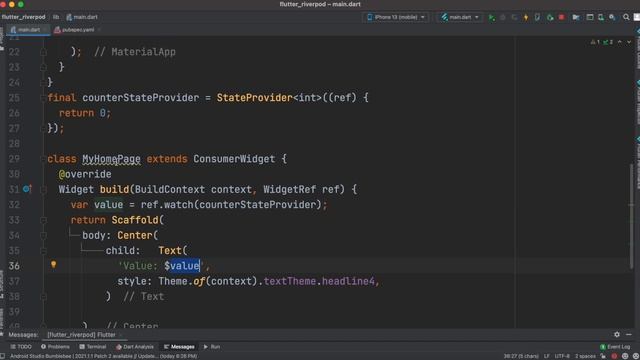Open the Run tool window tab
Image resolution: width=640 pixels, height=360 pixels.
click(x=212, y=347)
